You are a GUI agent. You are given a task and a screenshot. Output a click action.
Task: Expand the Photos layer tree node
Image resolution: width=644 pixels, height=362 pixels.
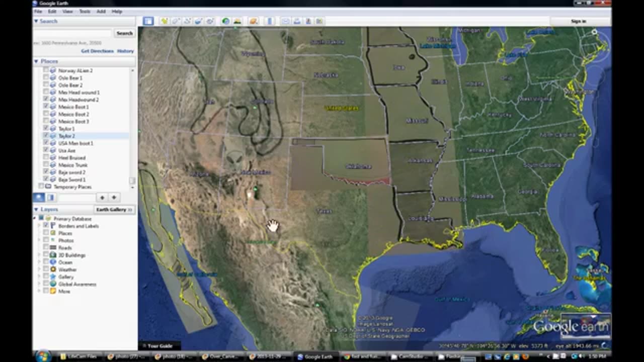pyautogui.click(x=40, y=241)
